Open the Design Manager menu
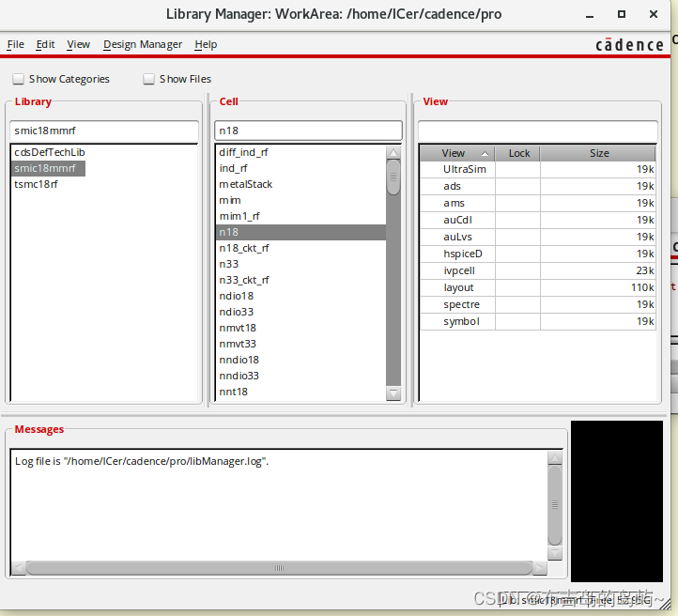The height and width of the screenshot is (616, 678). pyautogui.click(x=143, y=44)
